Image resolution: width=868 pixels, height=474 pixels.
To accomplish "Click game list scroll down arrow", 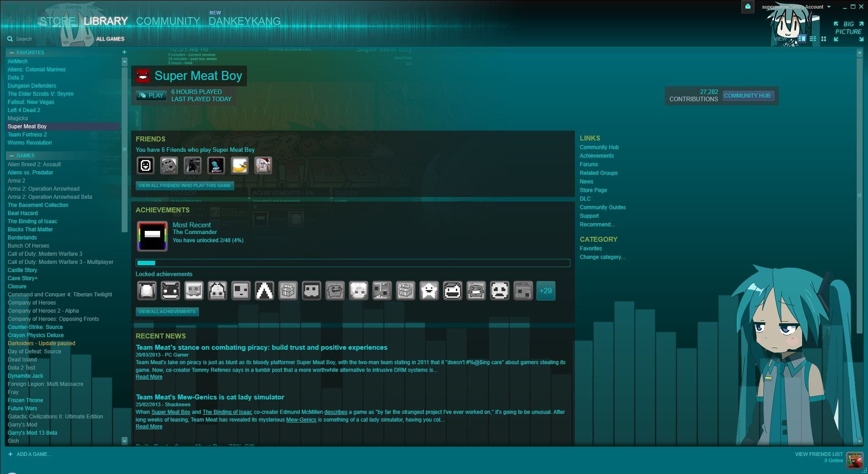I will [124, 441].
